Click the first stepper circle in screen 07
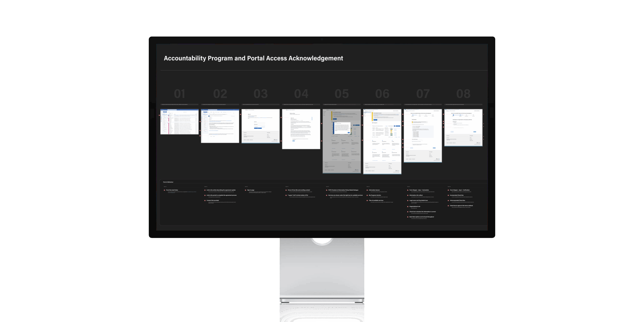Viewport: 644px width, 322px height. (x=413, y=115)
